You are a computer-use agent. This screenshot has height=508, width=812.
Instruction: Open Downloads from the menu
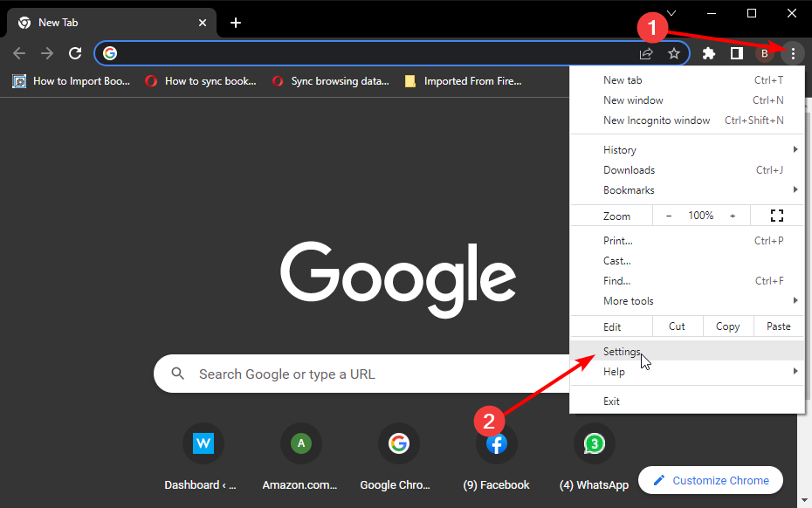687,170
